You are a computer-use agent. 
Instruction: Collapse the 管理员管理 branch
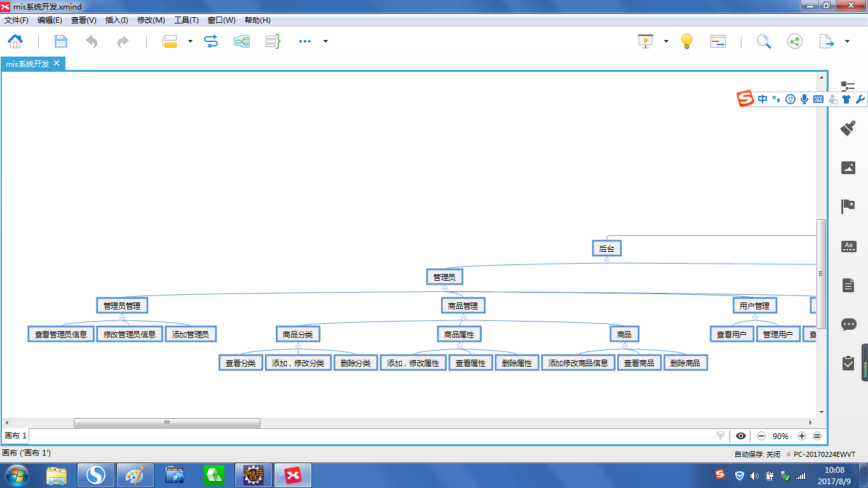(x=122, y=316)
